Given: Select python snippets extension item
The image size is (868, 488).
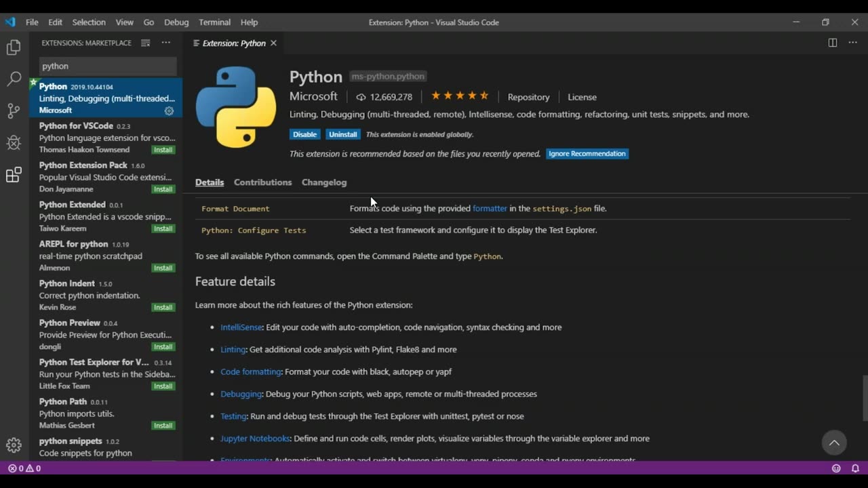Looking at the screenshot, I should point(106,447).
